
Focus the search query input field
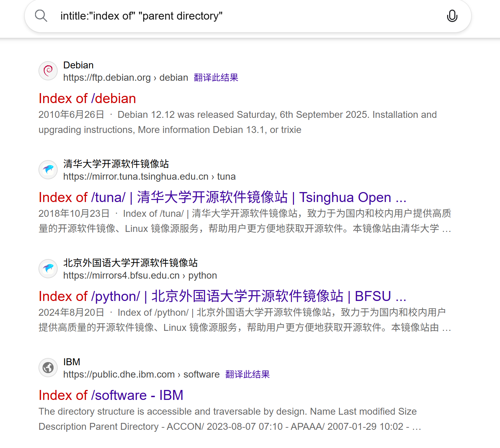(x=247, y=16)
